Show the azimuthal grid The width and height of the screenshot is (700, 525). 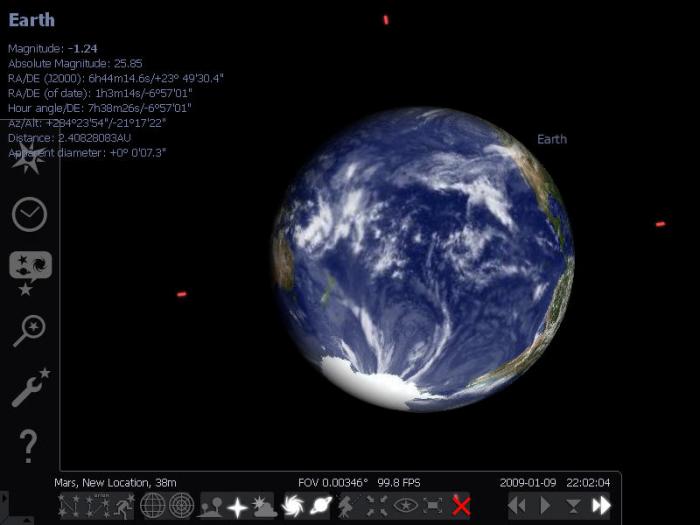pos(181,506)
